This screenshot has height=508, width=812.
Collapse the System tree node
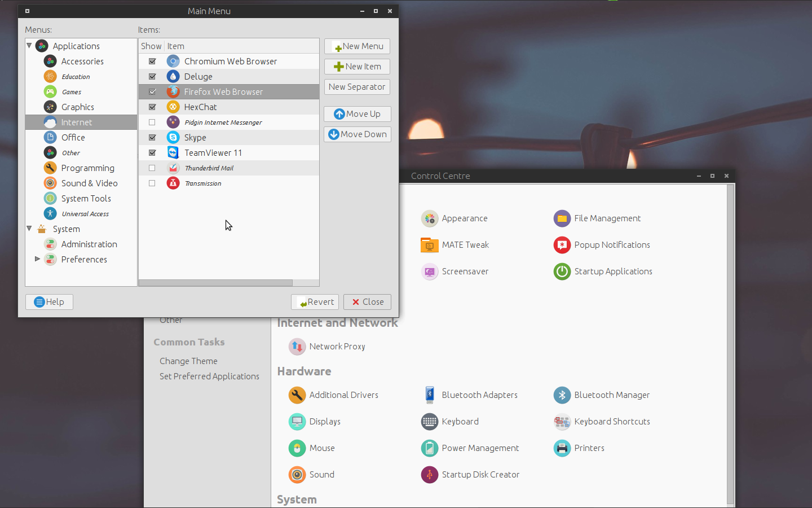(x=29, y=229)
